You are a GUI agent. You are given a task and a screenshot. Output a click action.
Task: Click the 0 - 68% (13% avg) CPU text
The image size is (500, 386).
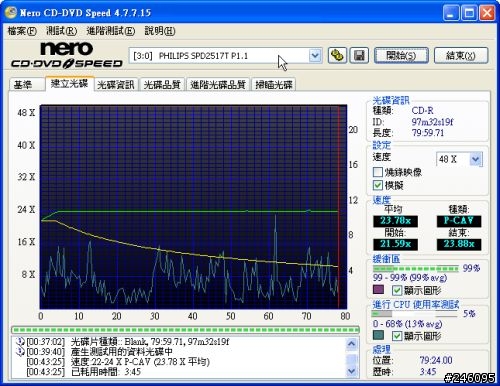pos(407,324)
